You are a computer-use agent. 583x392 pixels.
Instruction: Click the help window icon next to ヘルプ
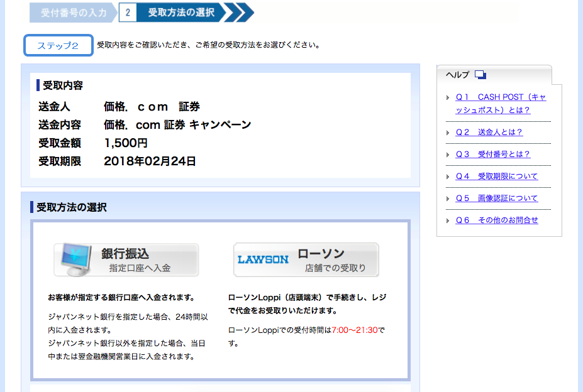[x=480, y=75]
